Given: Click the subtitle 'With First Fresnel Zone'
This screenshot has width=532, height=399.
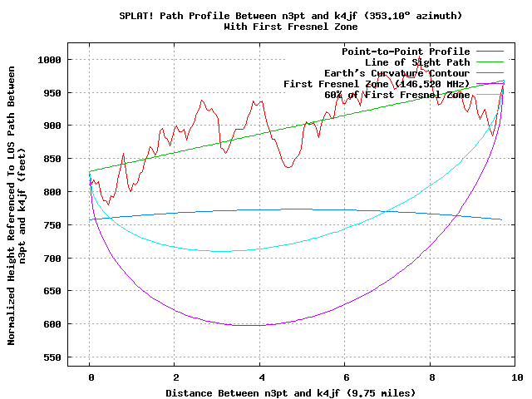Looking at the screenshot, I should coord(291,27).
